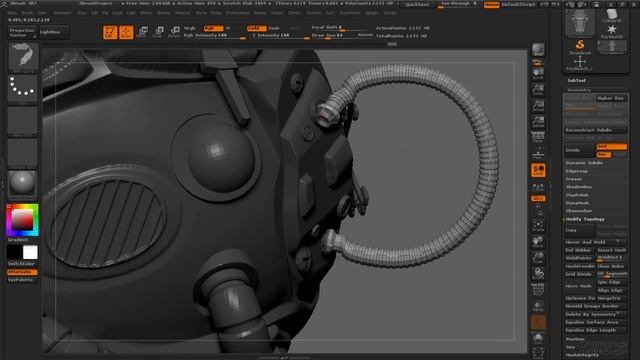Screen dimensions: 640x360
Task: Open the Render menu
Action: tap(260, 13)
